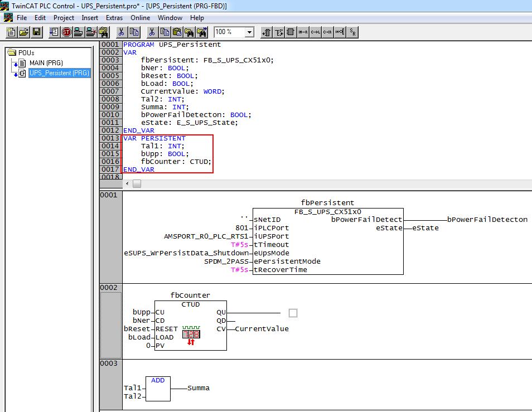Open the Online menu
Screen dimensions: 532x412
tap(141, 18)
